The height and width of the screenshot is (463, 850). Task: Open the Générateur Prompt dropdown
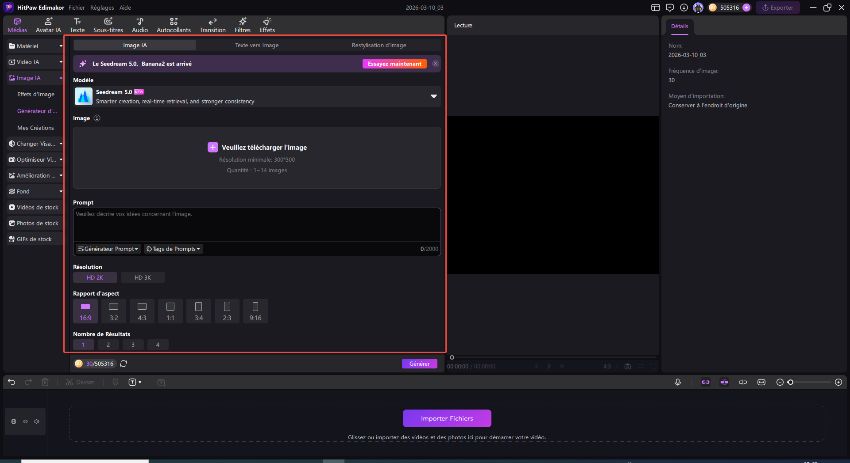(x=108, y=249)
